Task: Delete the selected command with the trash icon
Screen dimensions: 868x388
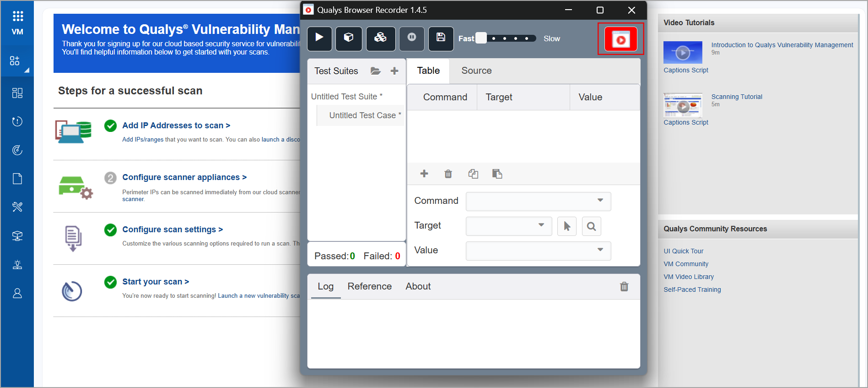Action: click(x=448, y=174)
